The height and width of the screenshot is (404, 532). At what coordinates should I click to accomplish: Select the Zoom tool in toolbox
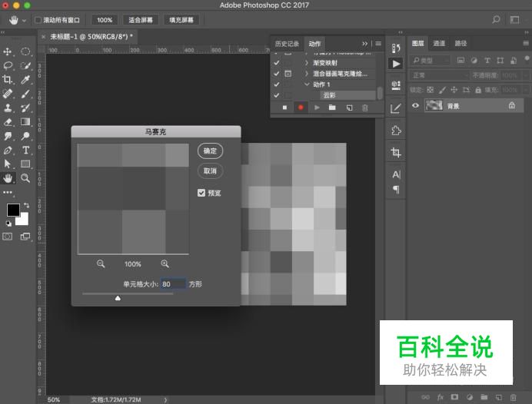pyautogui.click(x=25, y=178)
